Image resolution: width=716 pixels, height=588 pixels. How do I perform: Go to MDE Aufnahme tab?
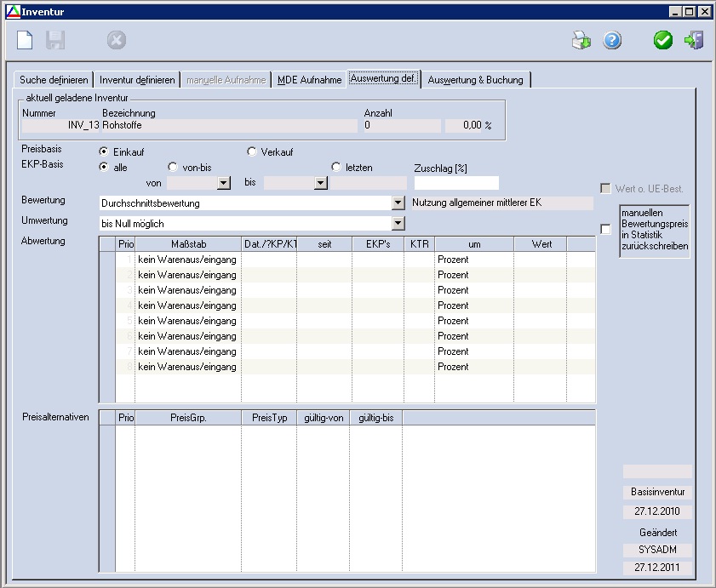pos(309,80)
